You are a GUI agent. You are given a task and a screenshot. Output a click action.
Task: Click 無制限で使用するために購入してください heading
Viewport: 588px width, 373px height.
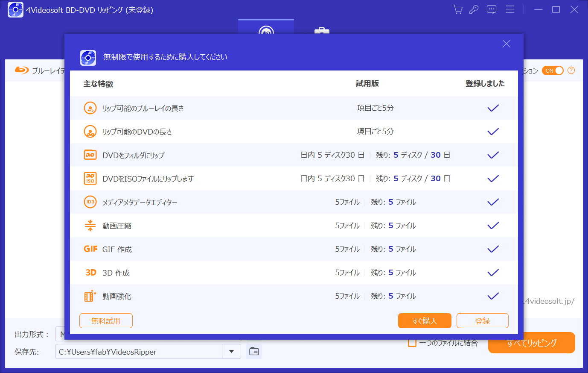coord(165,57)
